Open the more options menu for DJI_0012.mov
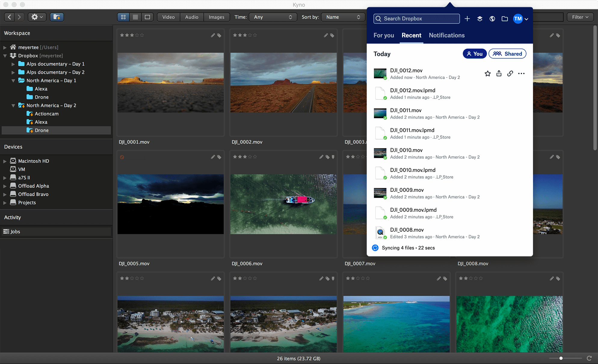 click(x=521, y=74)
